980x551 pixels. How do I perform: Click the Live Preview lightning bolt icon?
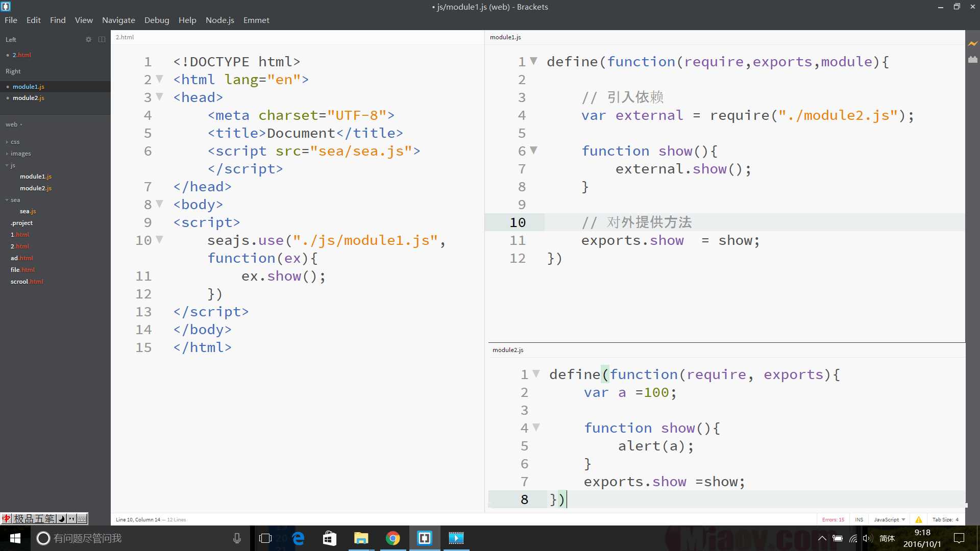pyautogui.click(x=973, y=44)
